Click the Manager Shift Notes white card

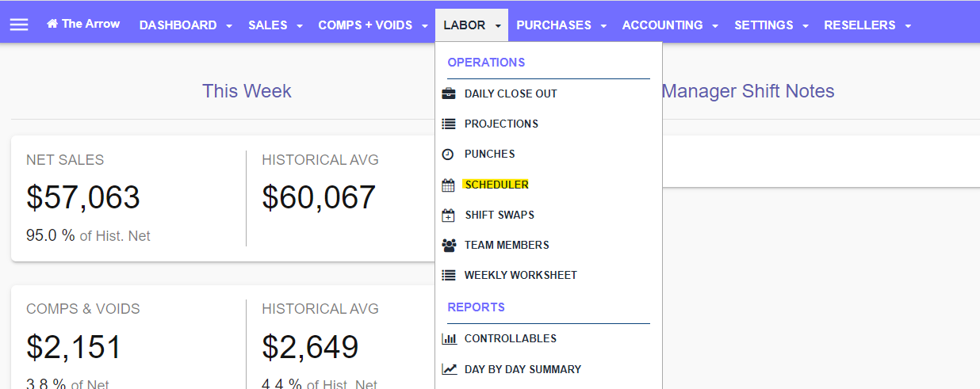(x=821, y=161)
